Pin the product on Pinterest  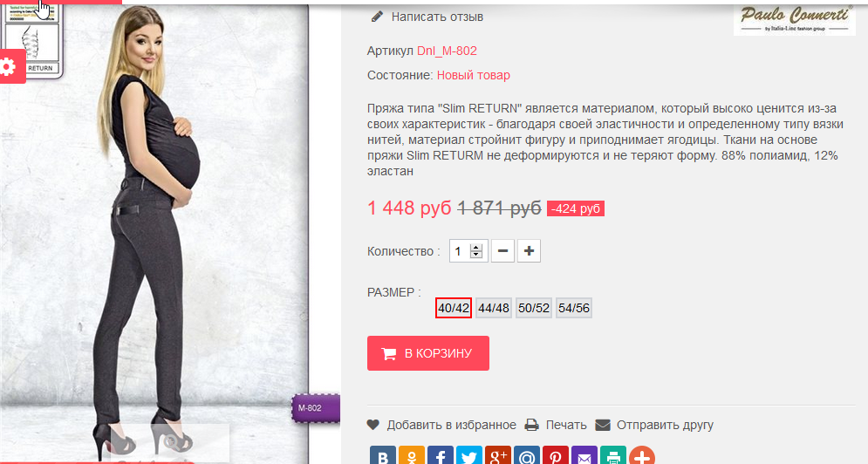tap(555, 455)
